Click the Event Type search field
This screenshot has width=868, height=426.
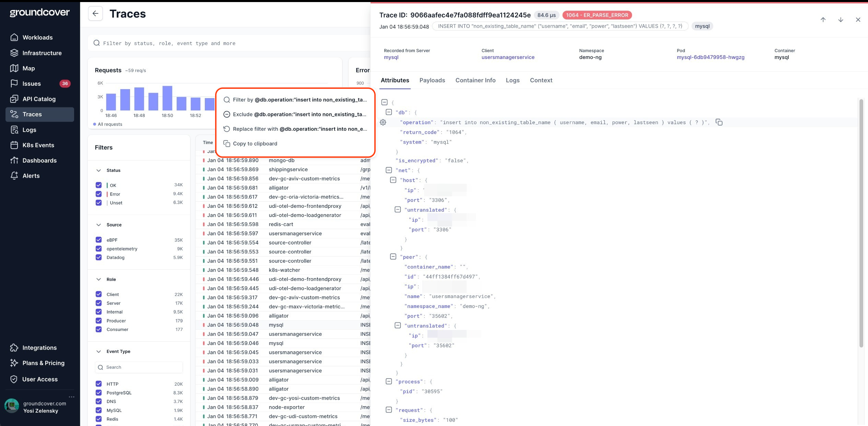pyautogui.click(x=139, y=367)
